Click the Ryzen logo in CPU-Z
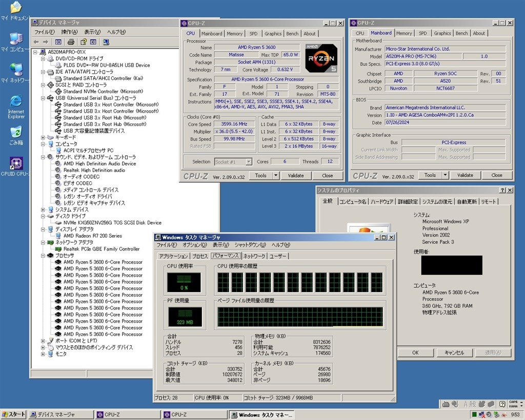 pyautogui.click(x=321, y=58)
